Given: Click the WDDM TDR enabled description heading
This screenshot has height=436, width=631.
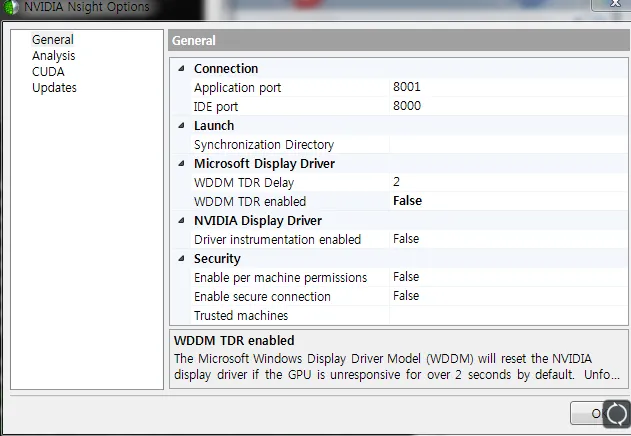Looking at the screenshot, I should point(234,341).
